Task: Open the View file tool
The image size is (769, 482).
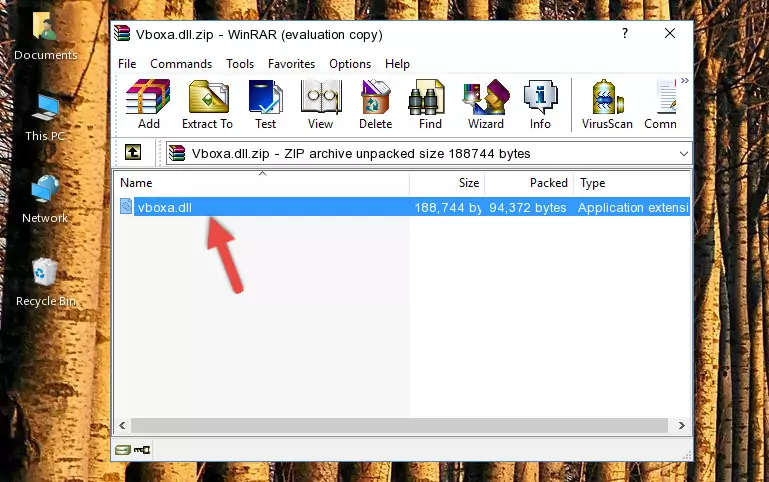Action: [321, 104]
